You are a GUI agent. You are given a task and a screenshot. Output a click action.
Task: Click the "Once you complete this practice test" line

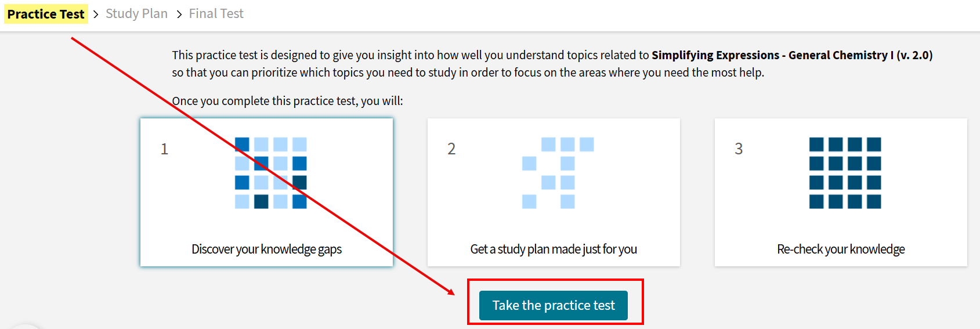pyautogui.click(x=287, y=101)
